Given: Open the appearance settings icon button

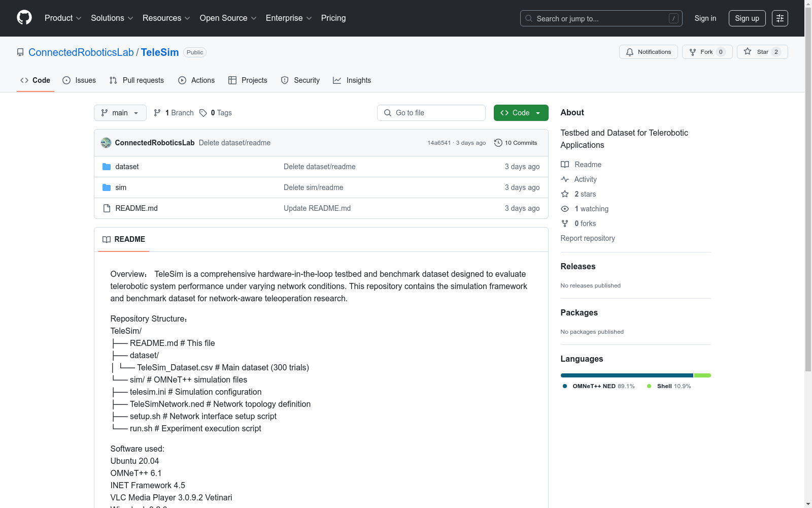Looking at the screenshot, I should tap(780, 18).
